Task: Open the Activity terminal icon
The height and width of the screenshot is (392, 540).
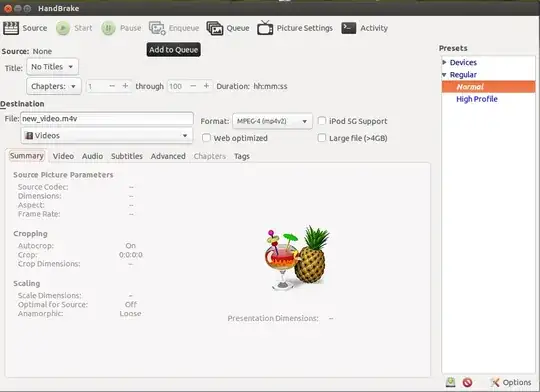Action: (x=349, y=28)
